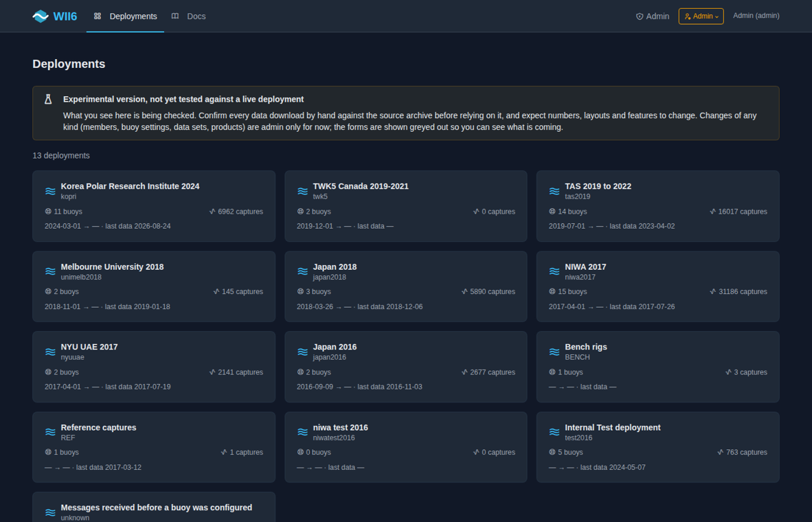
Task: Click the 'Deployments' page heading
Action: pyautogui.click(x=69, y=64)
